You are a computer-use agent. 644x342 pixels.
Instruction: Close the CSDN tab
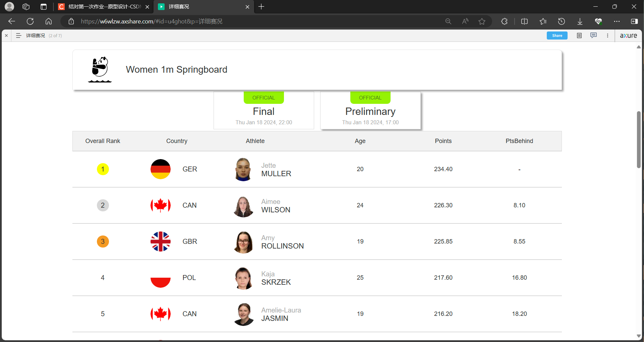click(147, 7)
